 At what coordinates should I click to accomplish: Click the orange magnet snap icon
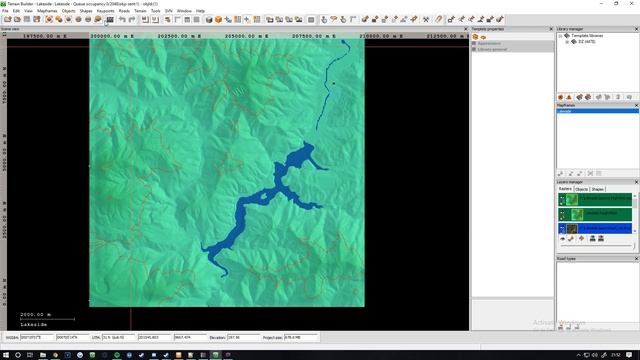pyautogui.click(x=439, y=19)
